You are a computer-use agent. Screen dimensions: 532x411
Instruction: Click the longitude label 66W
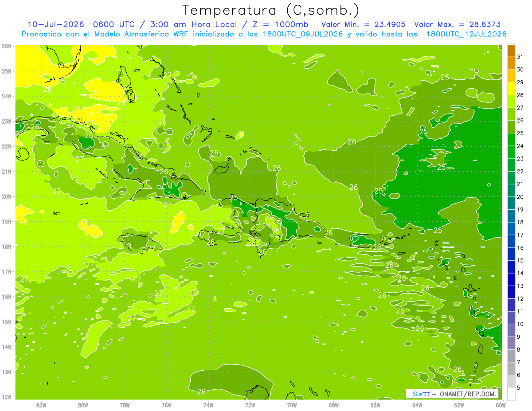(376, 405)
